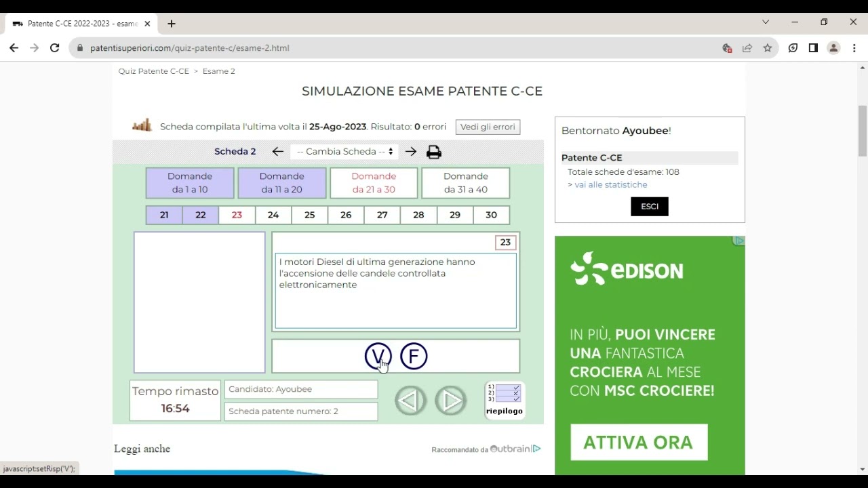Jump to question 26

(x=346, y=215)
